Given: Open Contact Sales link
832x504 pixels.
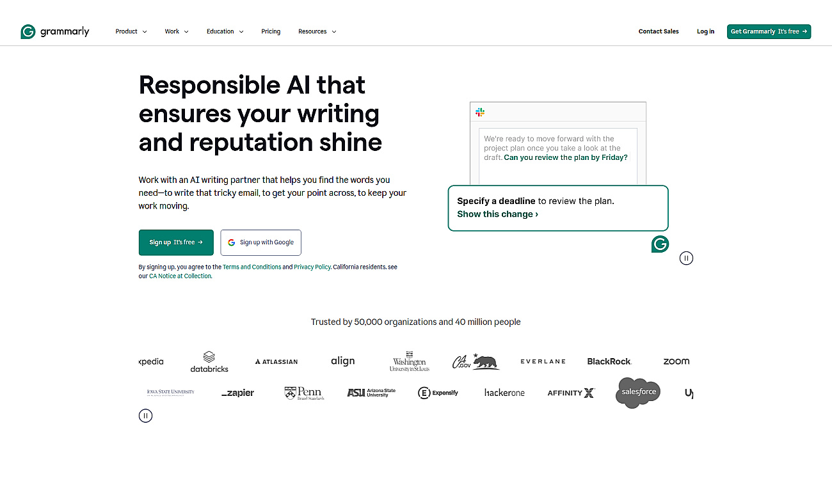Looking at the screenshot, I should (x=659, y=31).
